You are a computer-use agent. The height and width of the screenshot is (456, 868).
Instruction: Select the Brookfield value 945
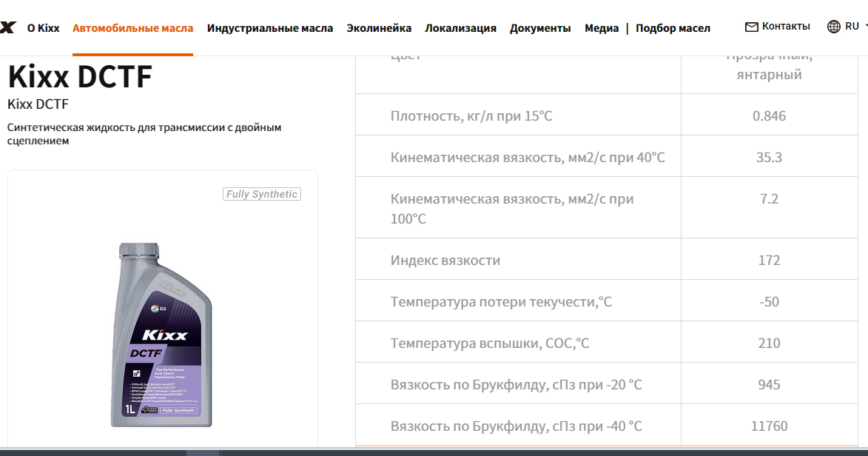769,385
